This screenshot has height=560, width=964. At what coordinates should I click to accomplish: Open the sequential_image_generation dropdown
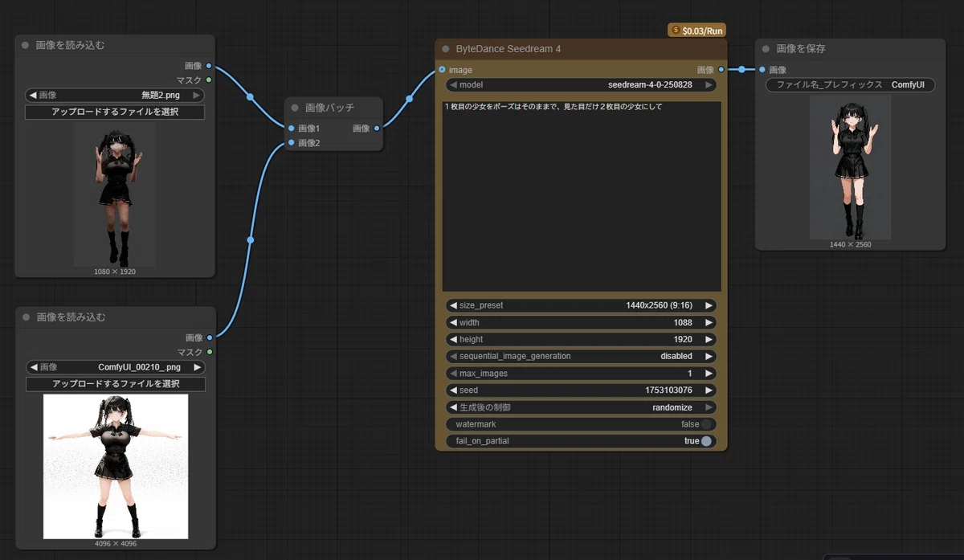581,356
